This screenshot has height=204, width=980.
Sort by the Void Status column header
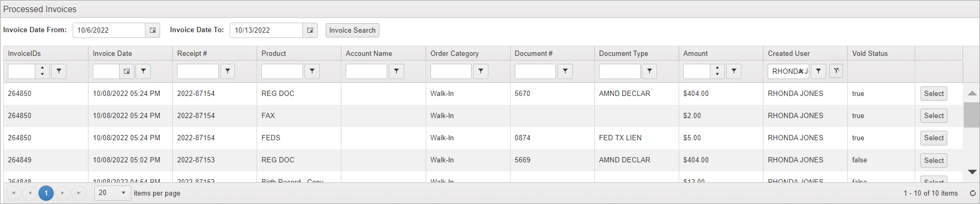(870, 53)
